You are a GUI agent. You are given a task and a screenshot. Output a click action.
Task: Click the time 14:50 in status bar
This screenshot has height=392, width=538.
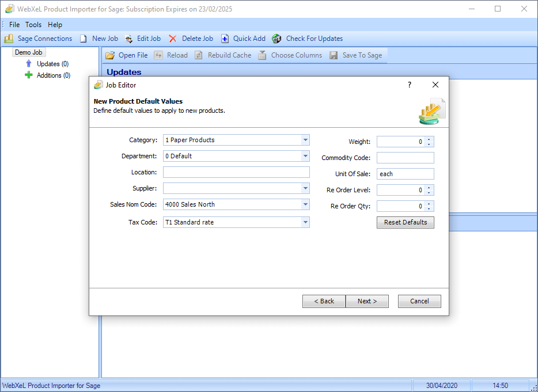click(500, 386)
